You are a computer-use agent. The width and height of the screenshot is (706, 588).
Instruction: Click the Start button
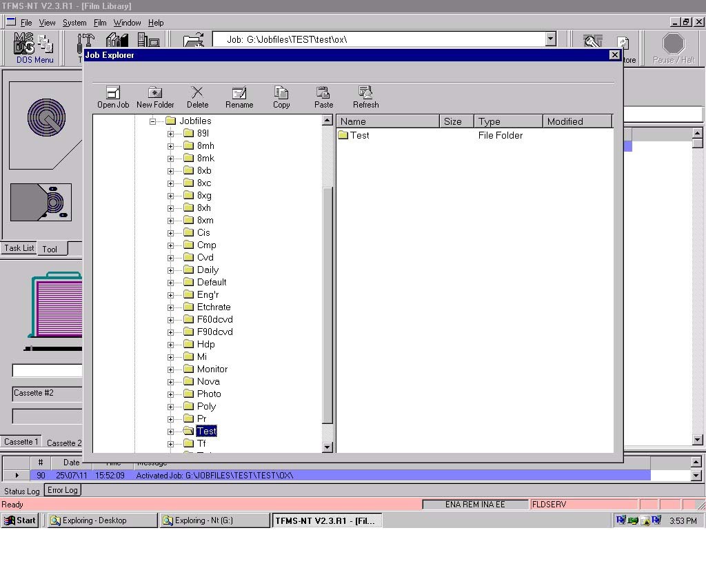tap(20, 520)
